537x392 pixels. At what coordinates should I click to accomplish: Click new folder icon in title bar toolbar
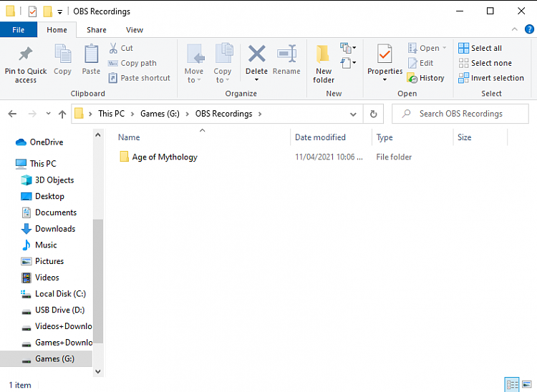pyautogui.click(x=47, y=11)
